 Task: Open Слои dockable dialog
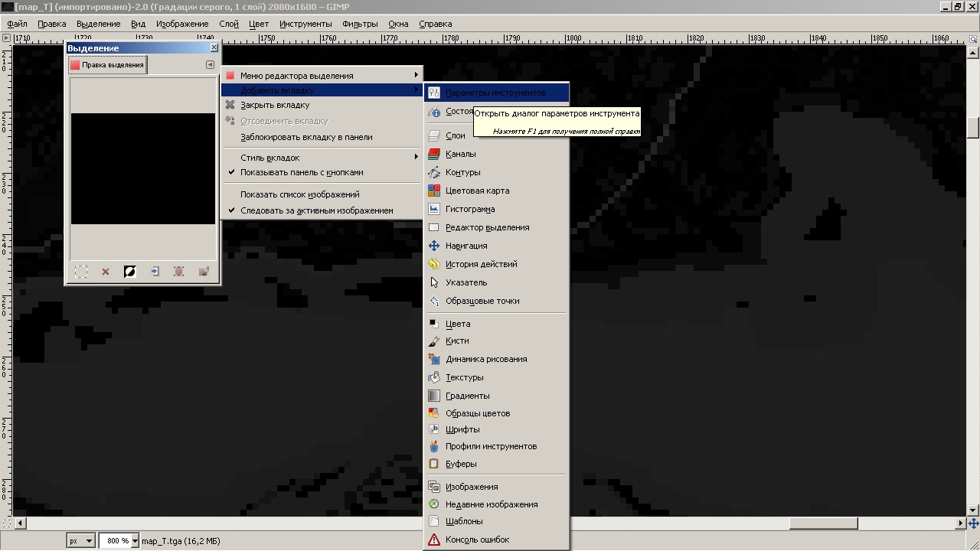point(497,135)
